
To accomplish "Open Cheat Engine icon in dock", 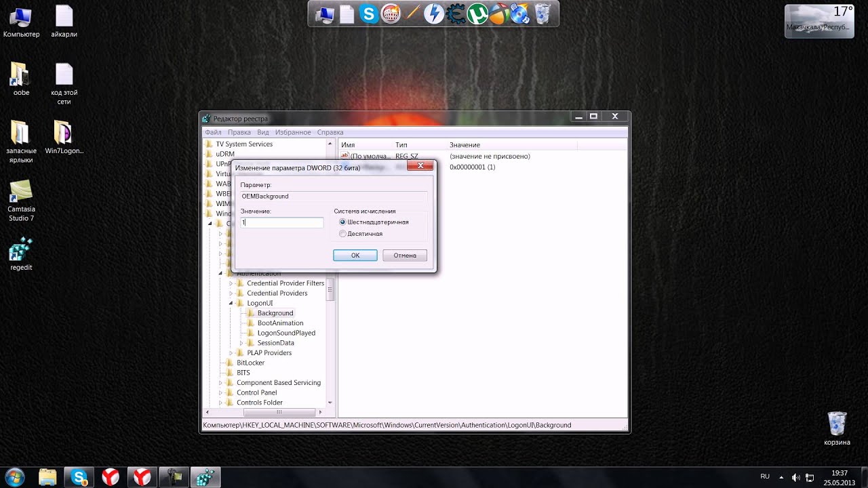I will pos(456,14).
